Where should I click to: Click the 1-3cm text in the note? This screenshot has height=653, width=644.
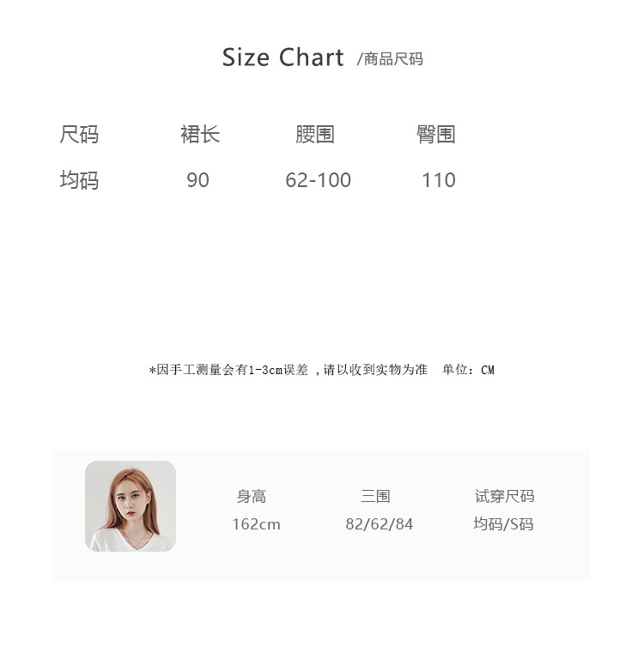coord(264,370)
